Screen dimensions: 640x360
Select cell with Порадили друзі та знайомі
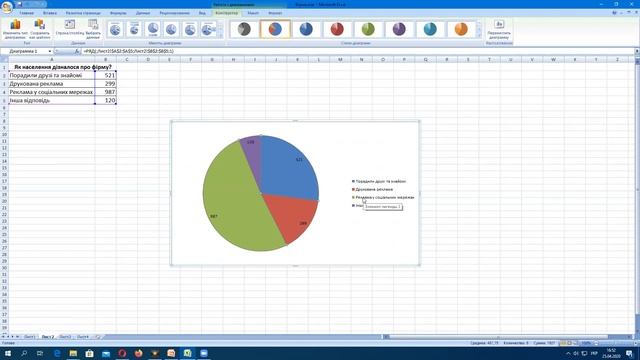[51, 76]
